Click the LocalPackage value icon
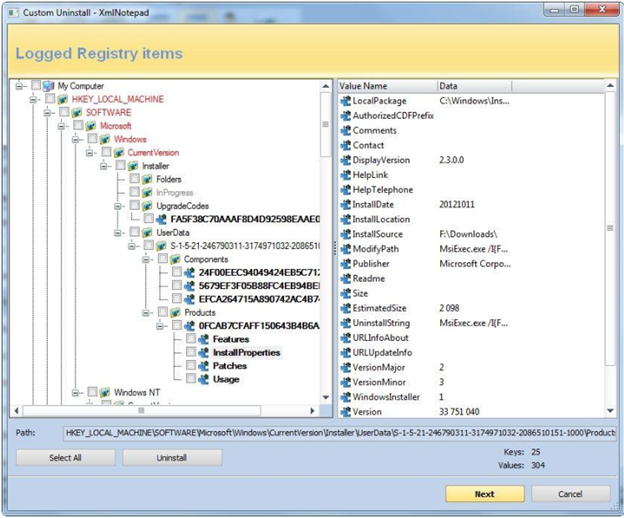 [345, 101]
